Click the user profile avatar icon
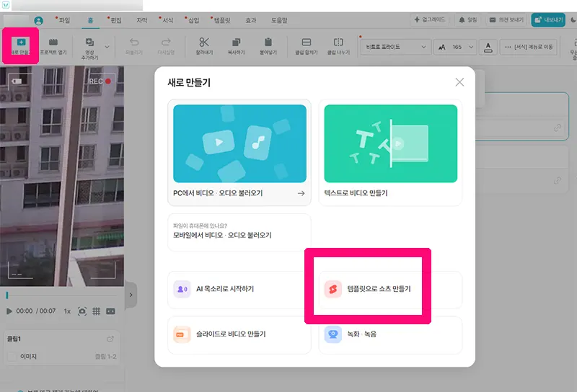The height and width of the screenshot is (392, 577). pos(38,21)
